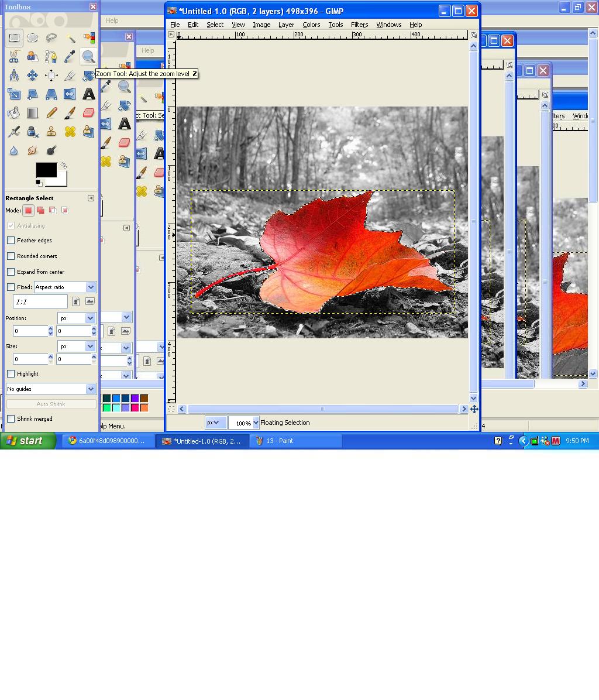Viewport: 599px width, 700px height.
Task: Activate the Clone stamp tool
Action: coord(51,132)
